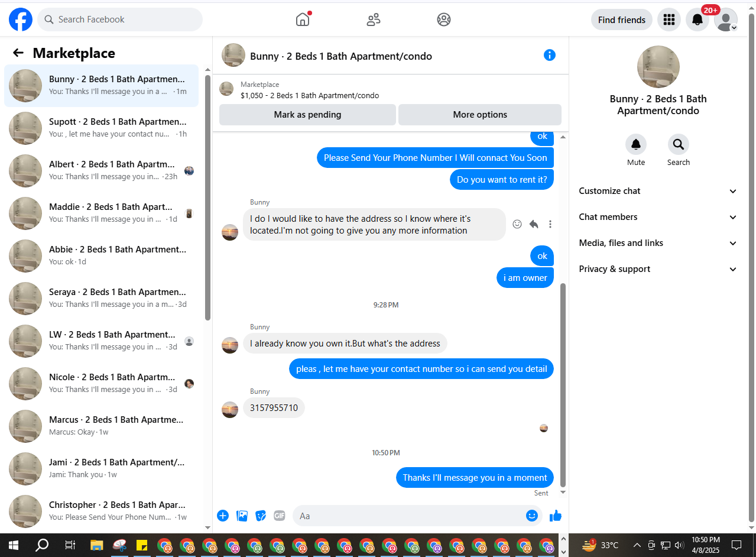Click More options button
The width and height of the screenshot is (756, 557).
click(480, 115)
